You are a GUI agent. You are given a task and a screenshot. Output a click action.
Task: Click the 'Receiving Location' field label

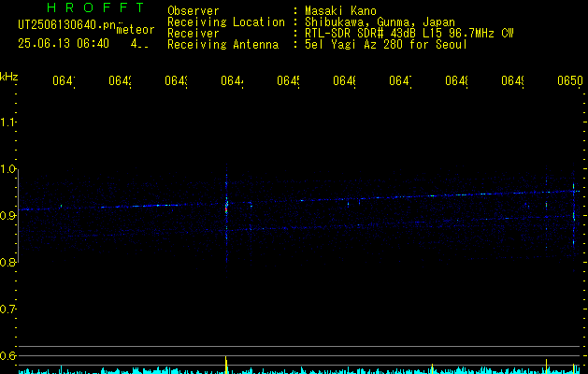[x=226, y=22]
